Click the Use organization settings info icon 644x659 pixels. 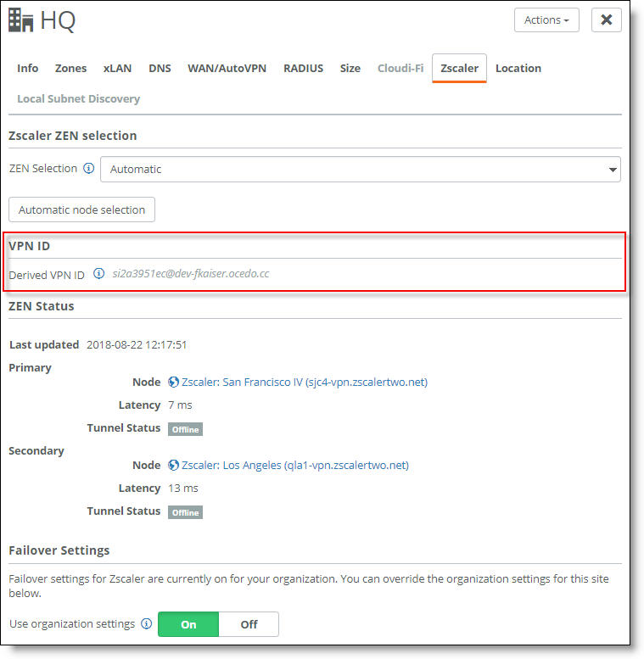pos(146,623)
